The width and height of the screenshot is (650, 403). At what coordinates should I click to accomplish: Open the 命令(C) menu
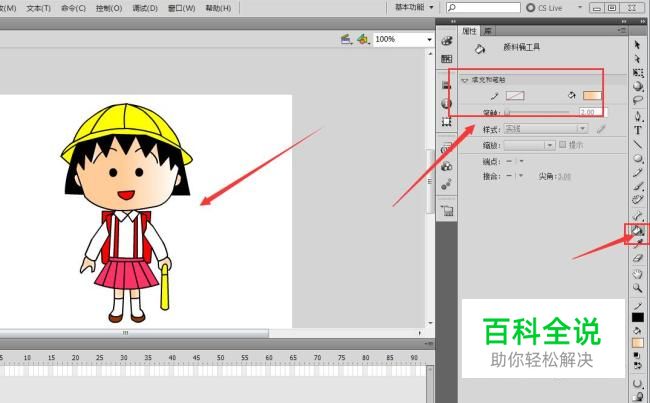(73, 8)
